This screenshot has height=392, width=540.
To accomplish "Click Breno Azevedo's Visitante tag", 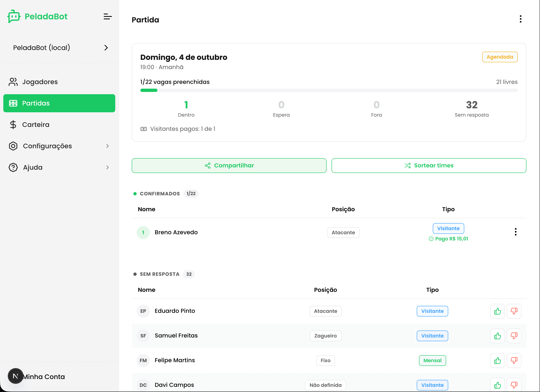I will 448,228.
